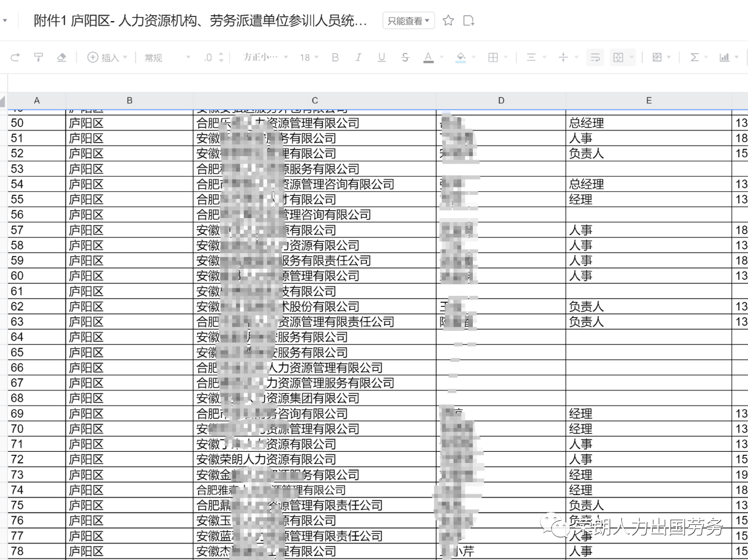Select column E header
Viewport: 748px width, 560px height.
click(649, 101)
